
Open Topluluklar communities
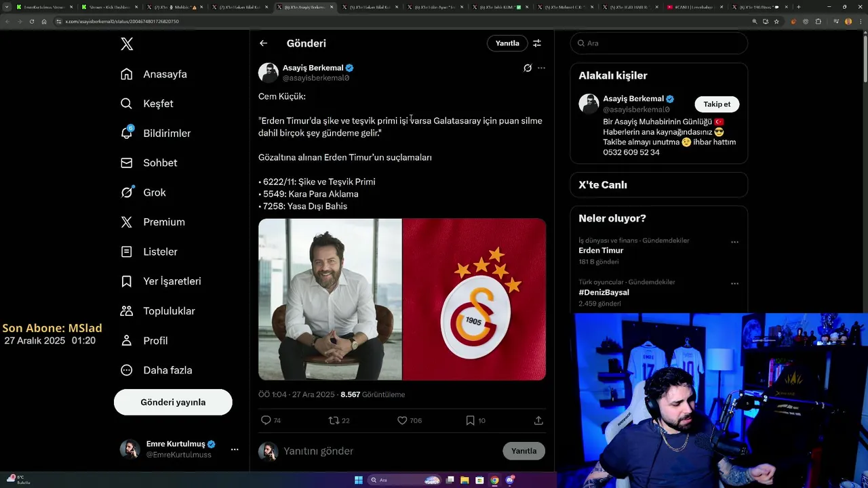click(157, 311)
